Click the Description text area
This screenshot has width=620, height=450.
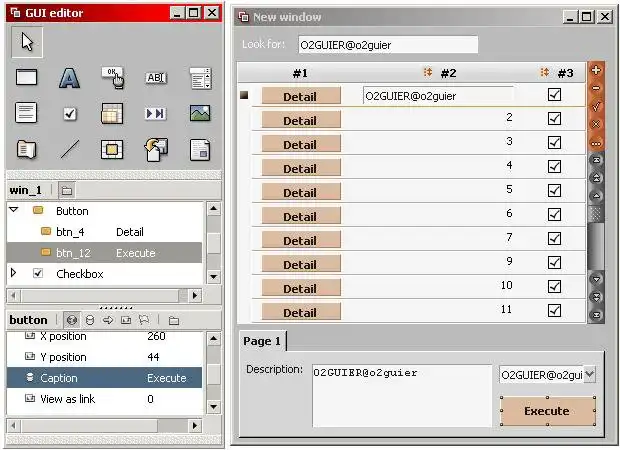[x=402, y=396]
